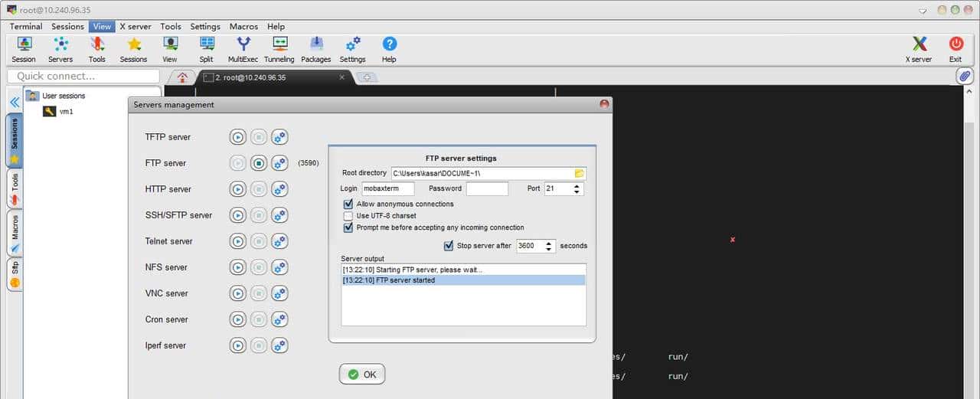The width and height of the screenshot is (980, 399).
Task: Collapse the left sidebar with double chevron
Action: (x=14, y=101)
